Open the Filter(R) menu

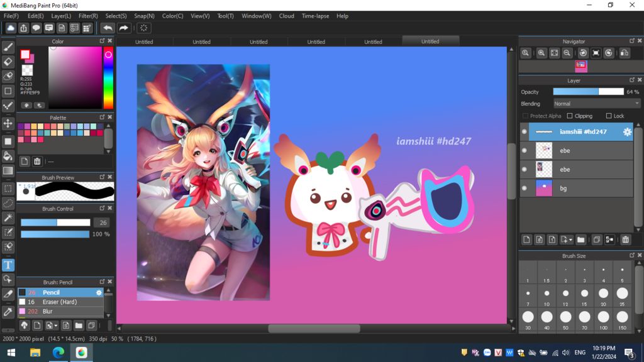[x=88, y=16]
